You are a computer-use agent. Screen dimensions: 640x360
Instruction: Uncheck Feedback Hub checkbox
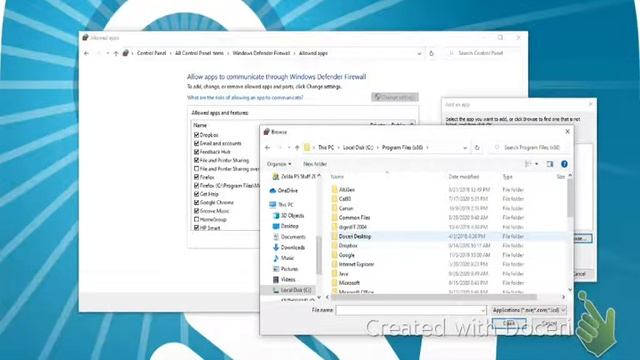click(196, 152)
